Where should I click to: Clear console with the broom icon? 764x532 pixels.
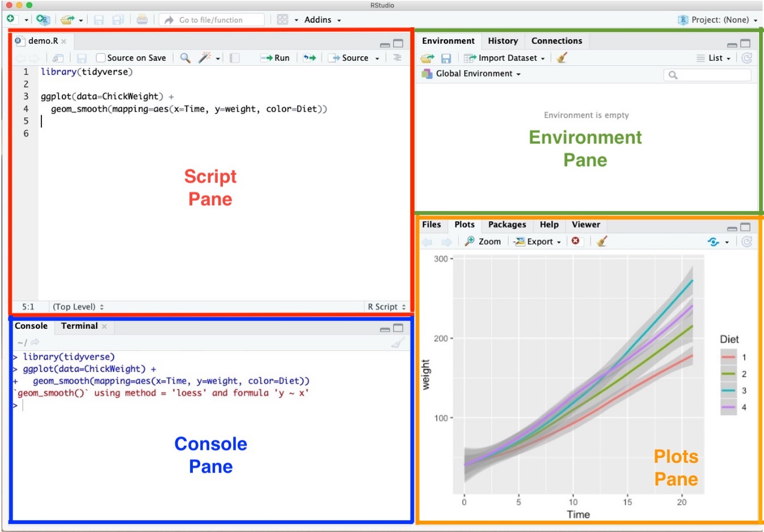[x=398, y=343]
